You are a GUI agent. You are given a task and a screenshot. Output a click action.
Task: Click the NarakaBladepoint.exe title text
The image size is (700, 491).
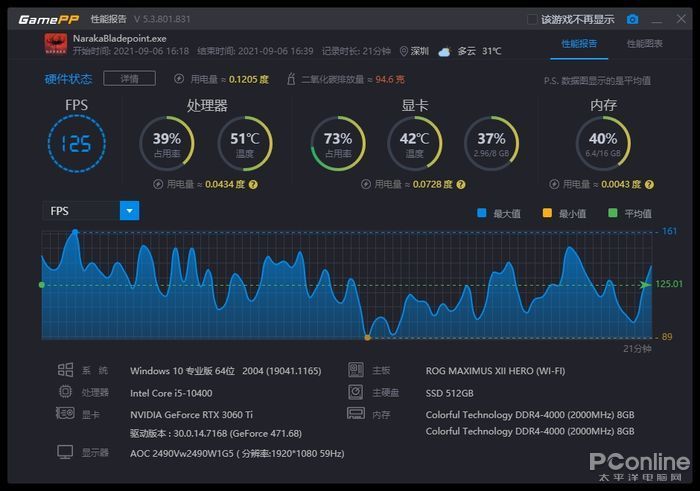pyautogui.click(x=120, y=38)
